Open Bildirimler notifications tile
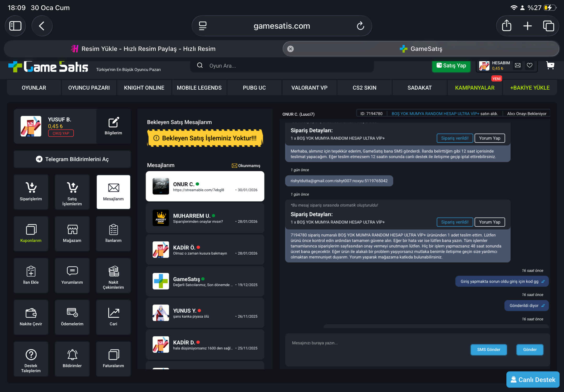 coord(72,359)
